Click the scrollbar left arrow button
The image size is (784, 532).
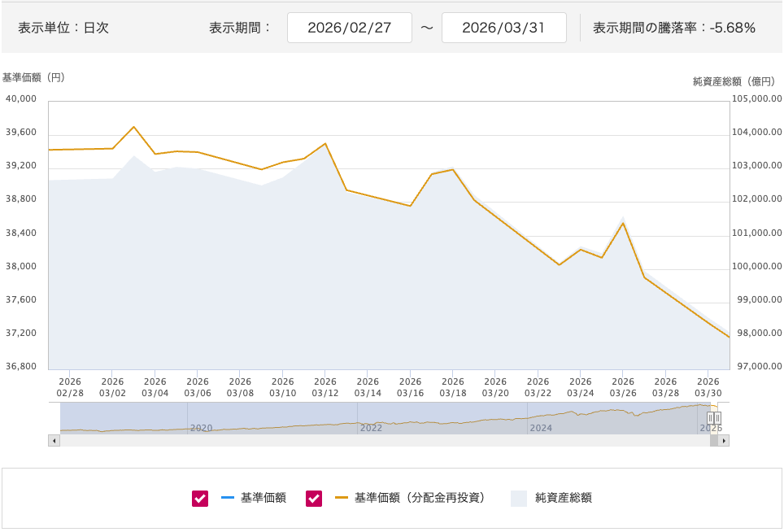(54, 440)
